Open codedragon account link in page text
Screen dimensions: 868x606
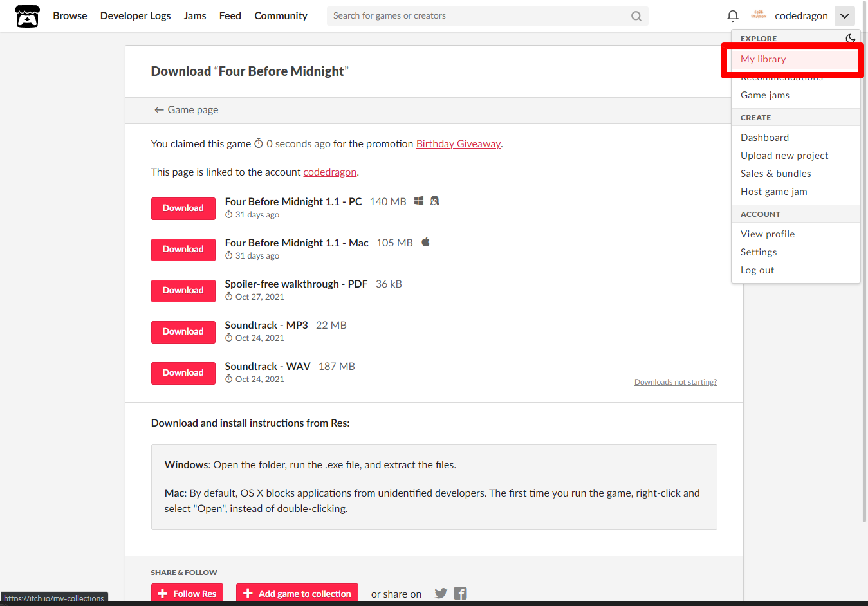[330, 172]
